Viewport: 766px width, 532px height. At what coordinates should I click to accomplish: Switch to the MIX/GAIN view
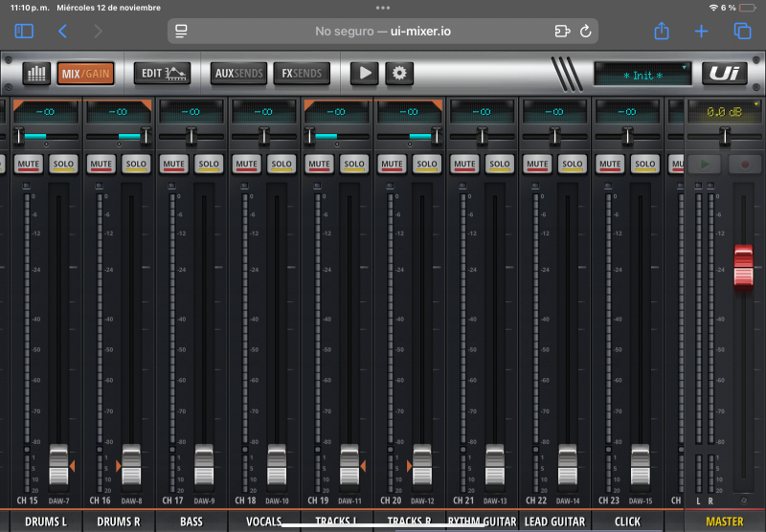pyautogui.click(x=85, y=74)
